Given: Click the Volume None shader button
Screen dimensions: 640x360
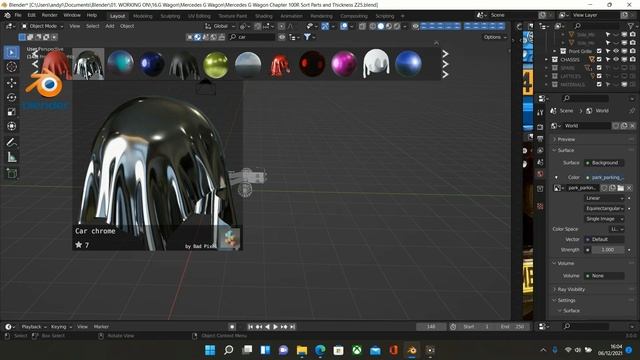Looking at the screenshot, I should [x=604, y=276].
